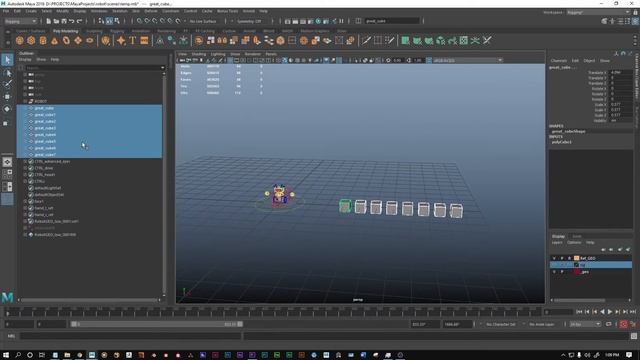The height and width of the screenshot is (360, 640).
Task: Open the viewport Shading menu
Action: [199, 54]
